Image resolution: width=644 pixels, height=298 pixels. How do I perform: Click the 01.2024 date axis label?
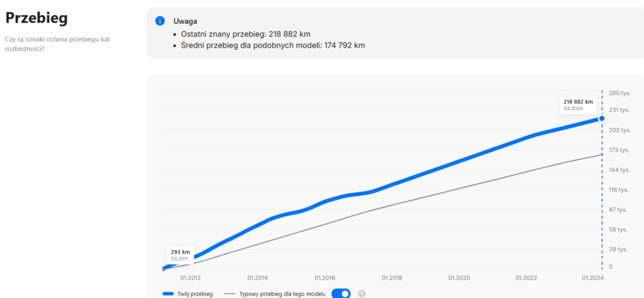point(592,277)
